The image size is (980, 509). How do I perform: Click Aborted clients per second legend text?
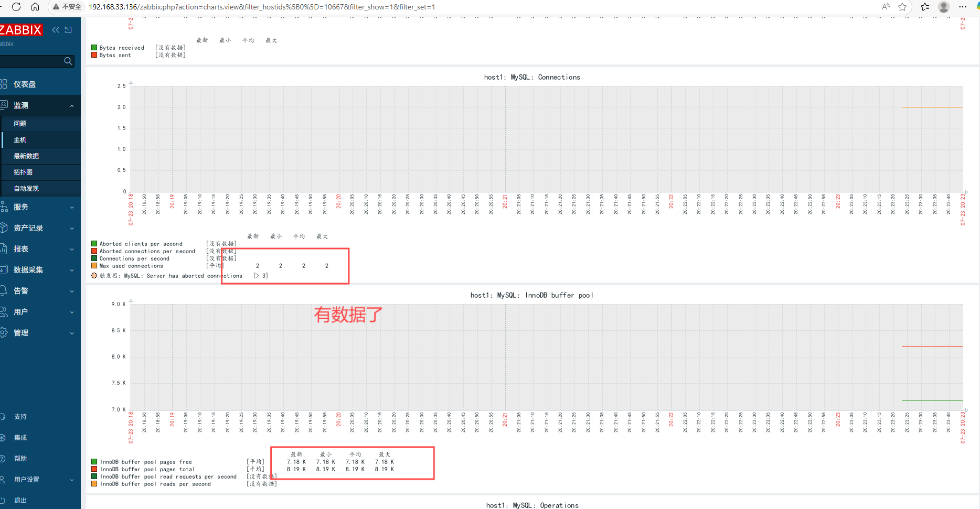point(141,244)
